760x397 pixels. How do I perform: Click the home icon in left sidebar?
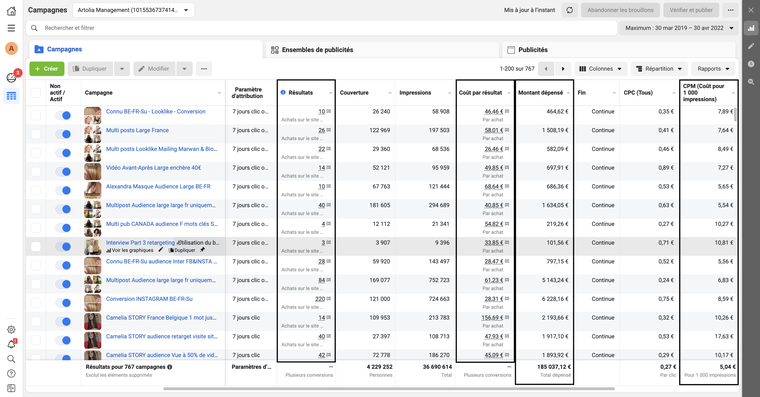pyautogui.click(x=11, y=11)
